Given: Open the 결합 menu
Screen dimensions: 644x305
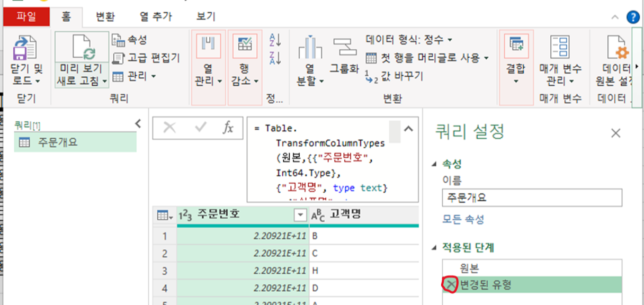Looking at the screenshot, I should [516, 67].
